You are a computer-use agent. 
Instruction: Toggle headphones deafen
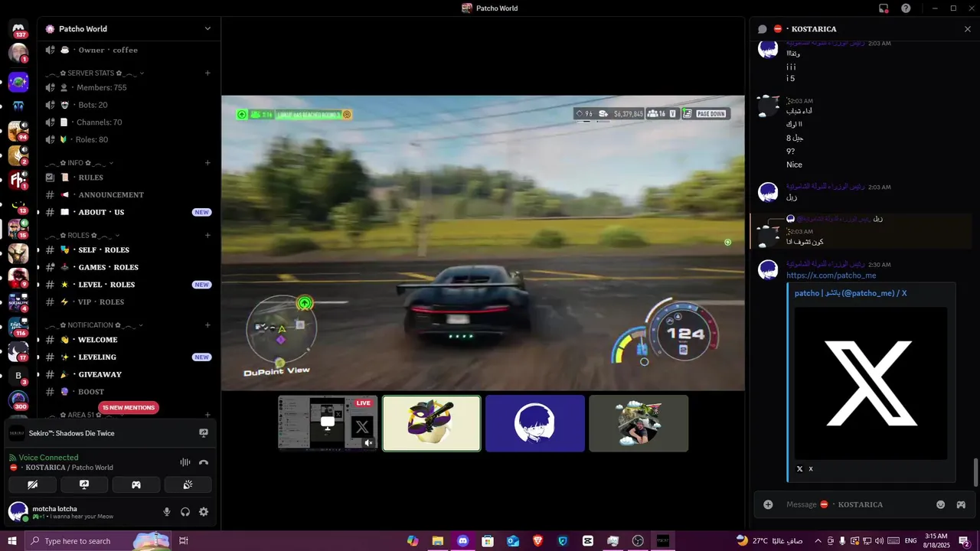coord(185,512)
